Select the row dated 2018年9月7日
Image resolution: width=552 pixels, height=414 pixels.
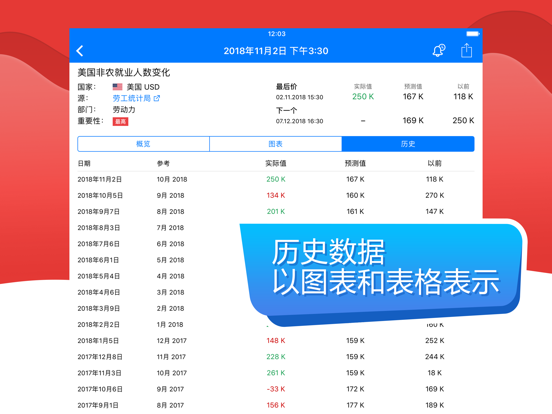tap(276, 212)
